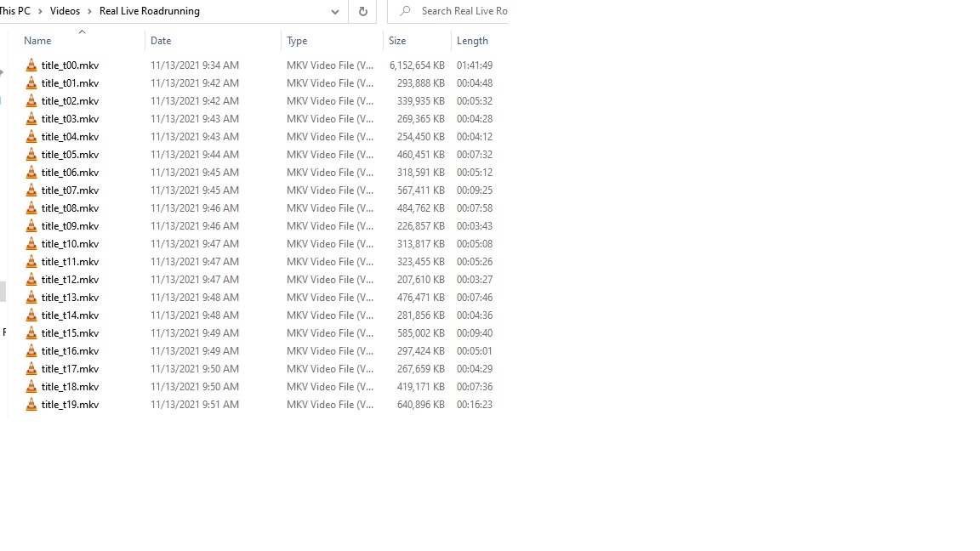
Task: Open the address bar history dropdown
Action: tap(334, 11)
